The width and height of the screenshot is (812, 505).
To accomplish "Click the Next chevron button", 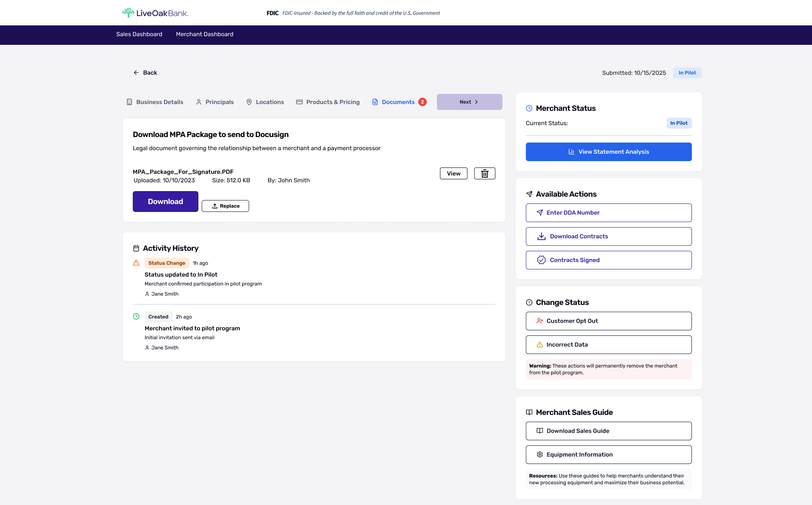I will (x=469, y=102).
